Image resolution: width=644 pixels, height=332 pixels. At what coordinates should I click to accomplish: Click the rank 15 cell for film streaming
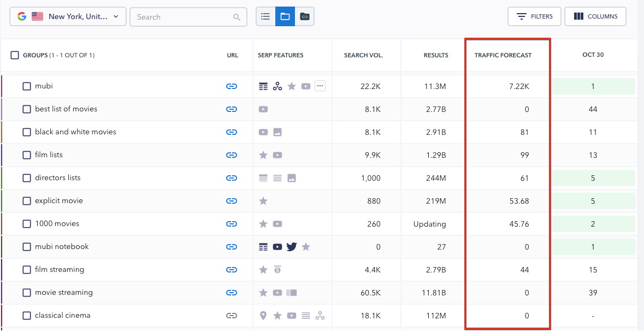(593, 270)
